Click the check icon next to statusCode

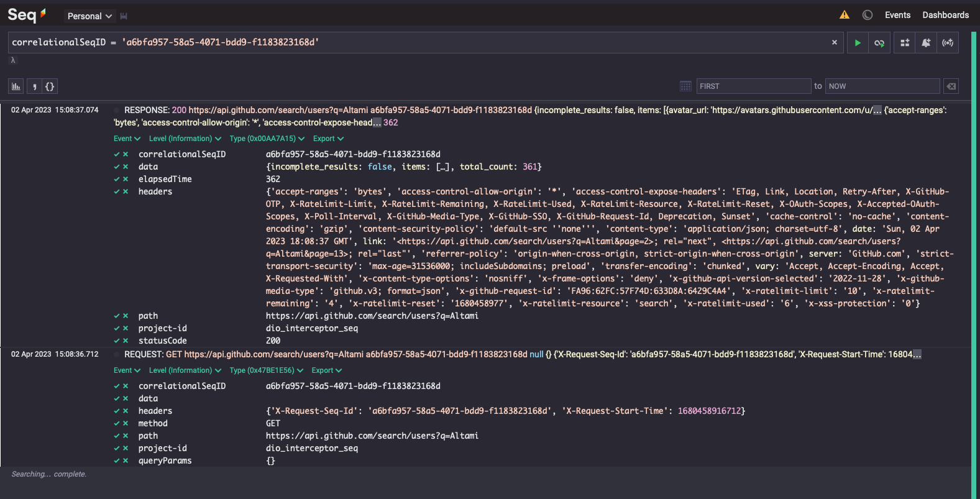(117, 341)
